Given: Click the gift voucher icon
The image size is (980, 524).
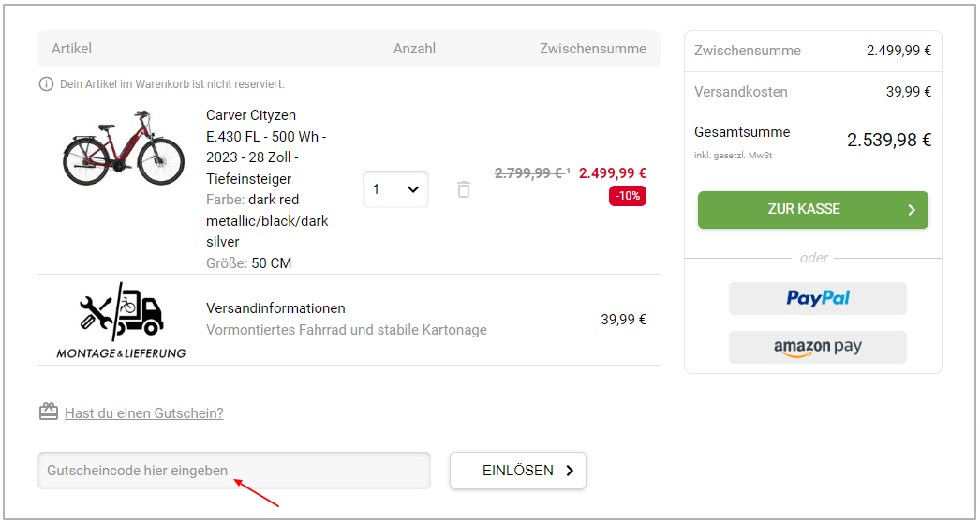Looking at the screenshot, I should point(49,412).
